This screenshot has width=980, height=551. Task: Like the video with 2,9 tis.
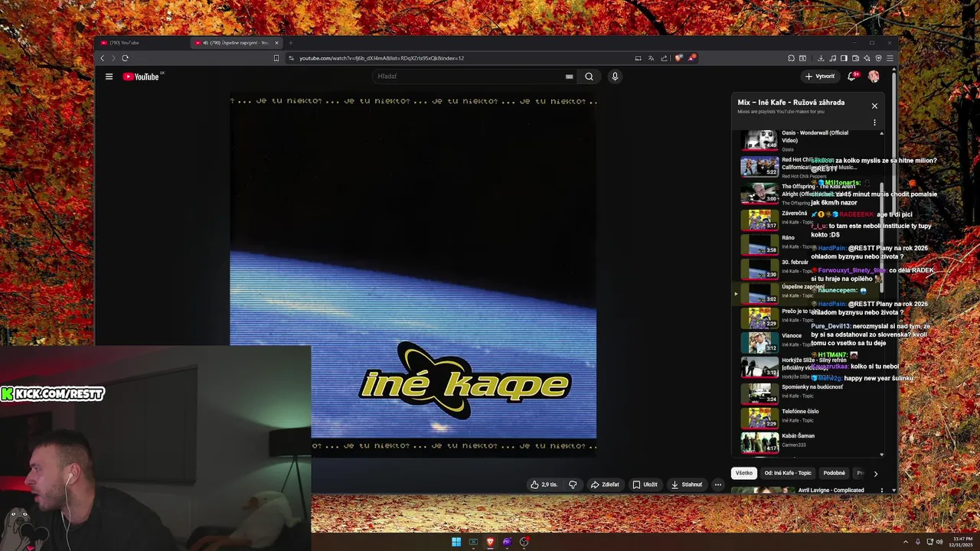(544, 484)
